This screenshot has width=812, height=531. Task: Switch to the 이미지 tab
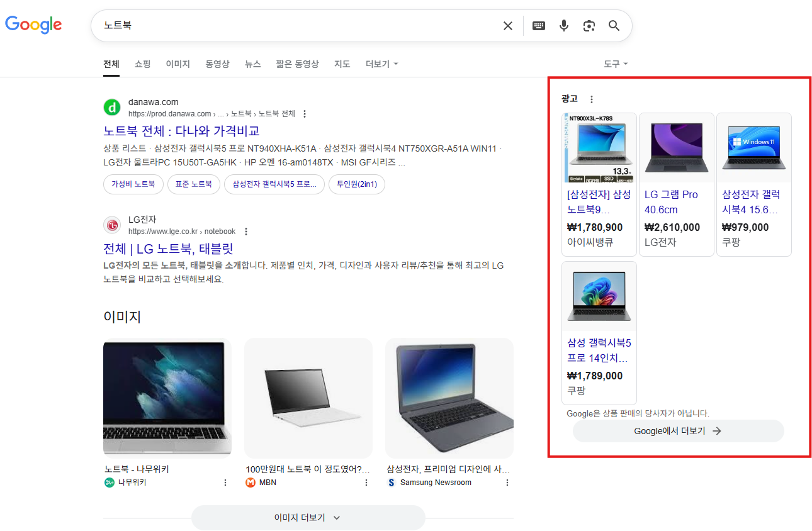click(178, 64)
